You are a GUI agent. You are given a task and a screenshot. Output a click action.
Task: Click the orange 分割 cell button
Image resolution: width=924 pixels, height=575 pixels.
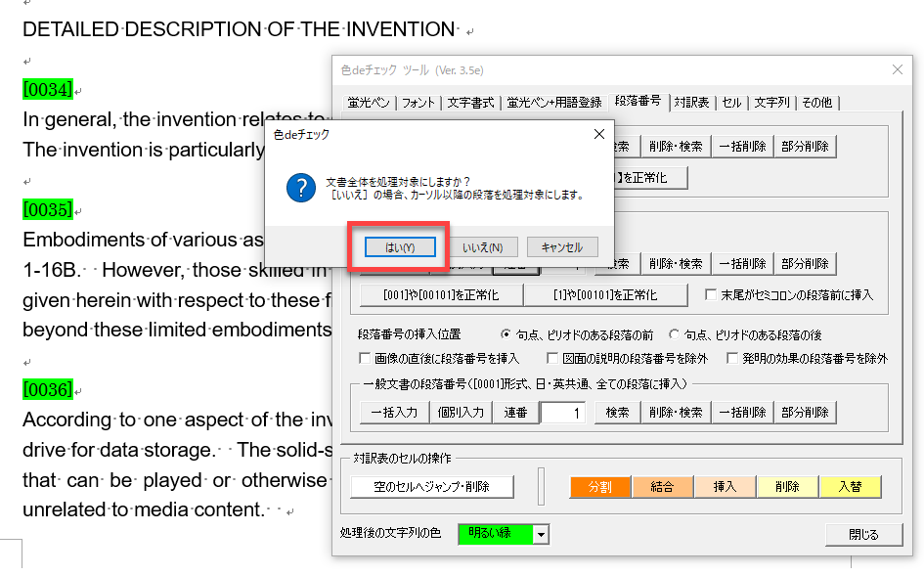[599, 486]
